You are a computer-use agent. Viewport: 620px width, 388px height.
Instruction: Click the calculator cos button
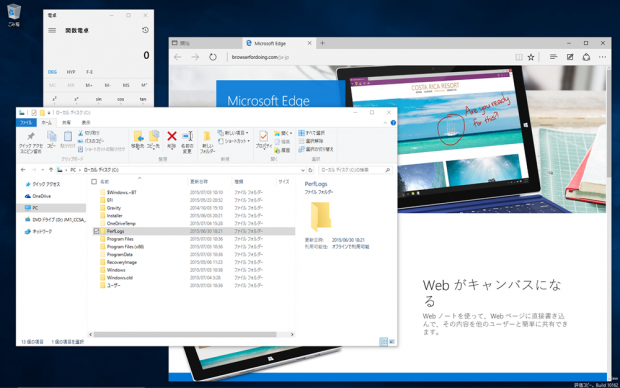click(121, 99)
